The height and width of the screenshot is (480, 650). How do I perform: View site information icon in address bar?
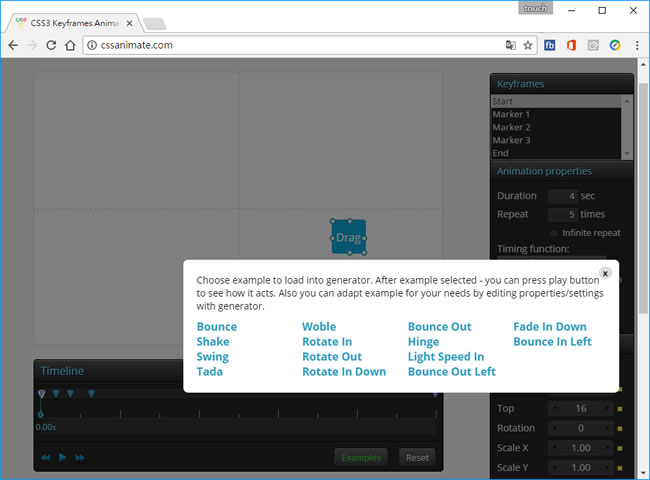pos(92,45)
